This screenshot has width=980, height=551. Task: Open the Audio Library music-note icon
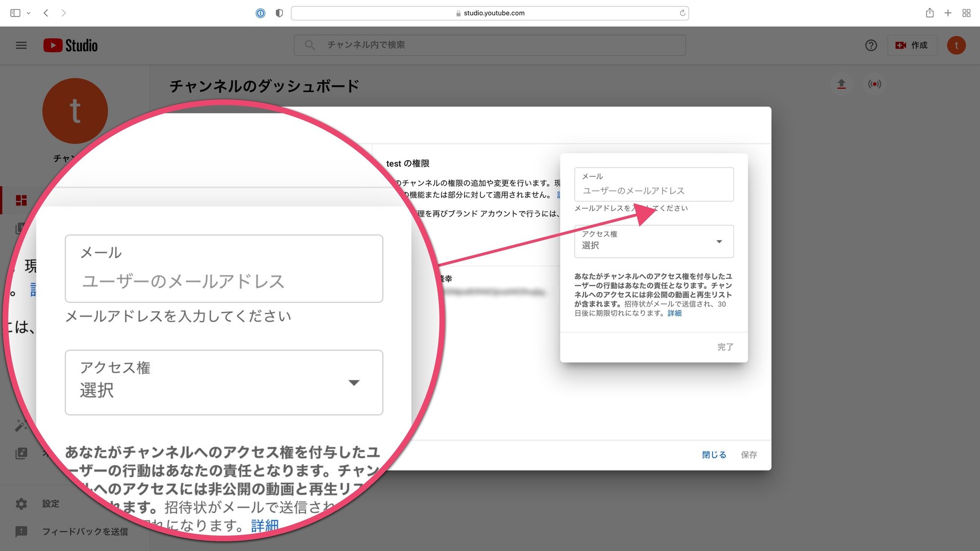point(22,454)
